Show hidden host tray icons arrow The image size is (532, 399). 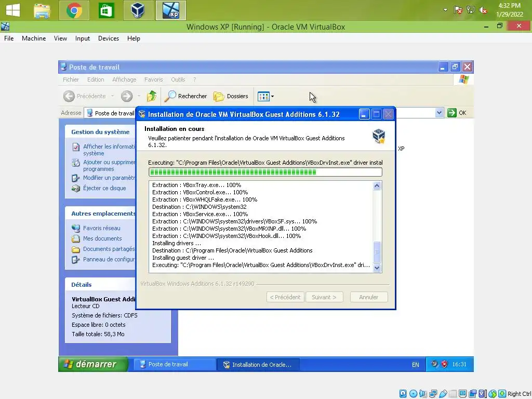coord(445,10)
